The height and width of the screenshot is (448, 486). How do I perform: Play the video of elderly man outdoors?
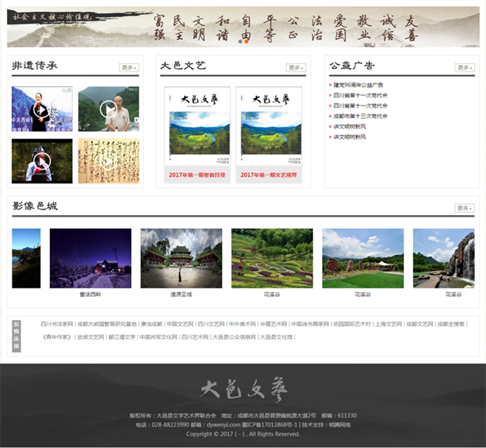pyautogui.click(x=108, y=109)
